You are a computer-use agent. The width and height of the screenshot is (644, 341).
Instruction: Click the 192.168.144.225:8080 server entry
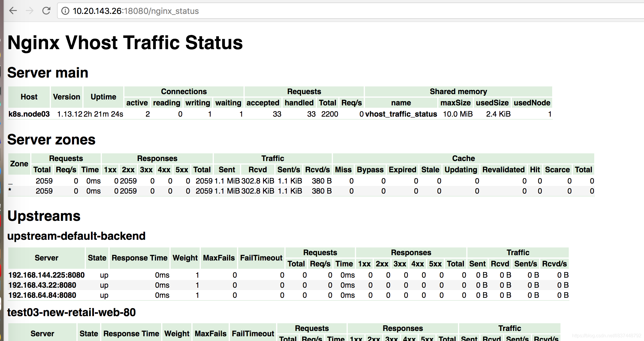tap(41, 275)
